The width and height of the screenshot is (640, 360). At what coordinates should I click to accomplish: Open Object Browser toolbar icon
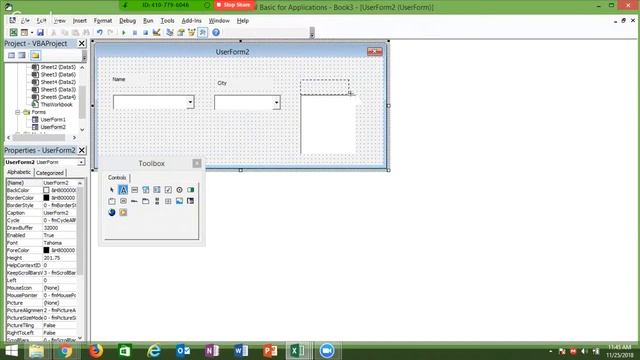pos(191,32)
